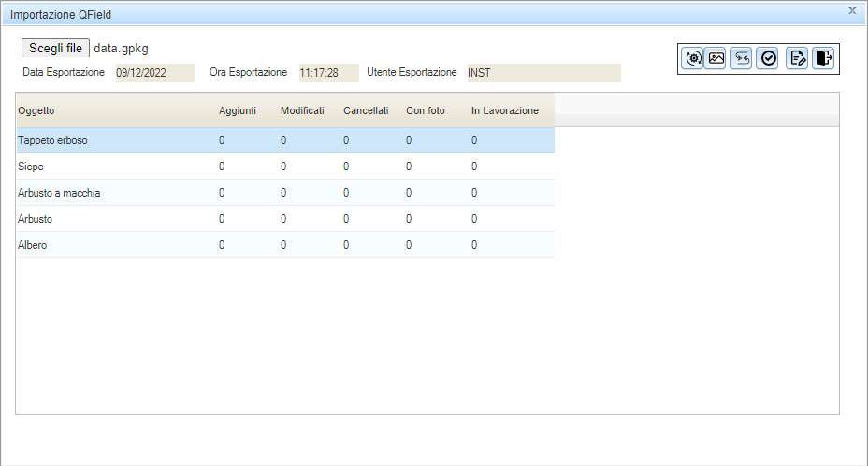The image size is (868, 466).
Task: Click the In Lavorazione column header
Action: (504, 110)
